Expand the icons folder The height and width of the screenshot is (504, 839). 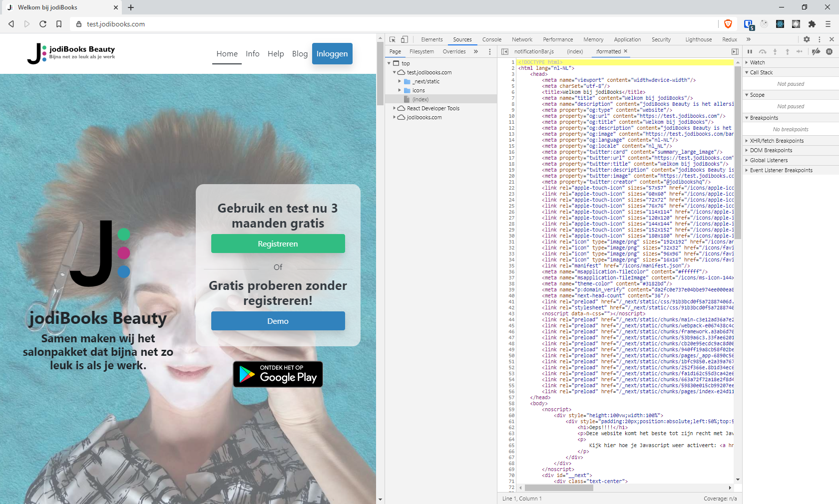click(400, 90)
